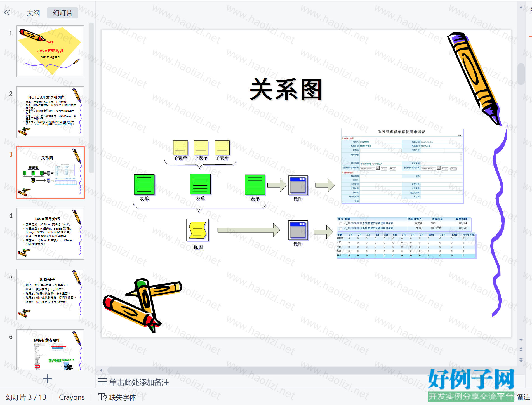This screenshot has width=532, height=405.
Task: Click the 备注 button in status bar
Action: (523, 397)
